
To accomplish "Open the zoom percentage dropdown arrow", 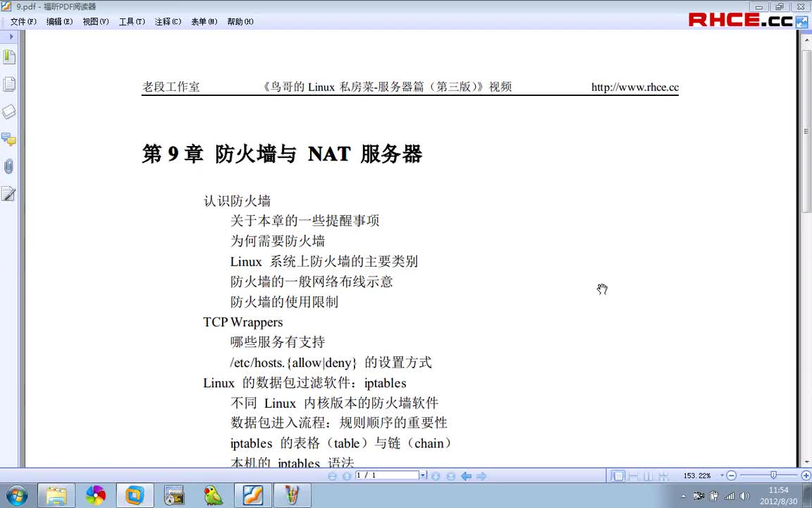I will click(722, 476).
